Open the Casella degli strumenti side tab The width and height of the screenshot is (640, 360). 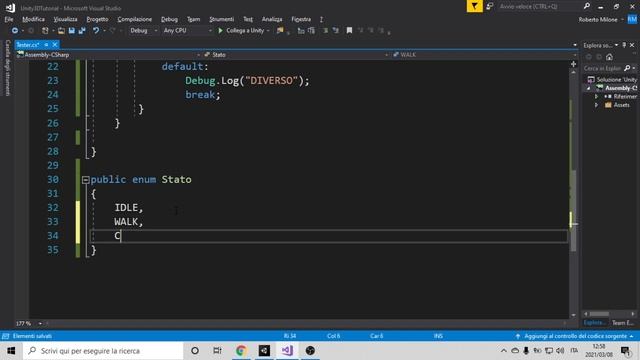7,68
